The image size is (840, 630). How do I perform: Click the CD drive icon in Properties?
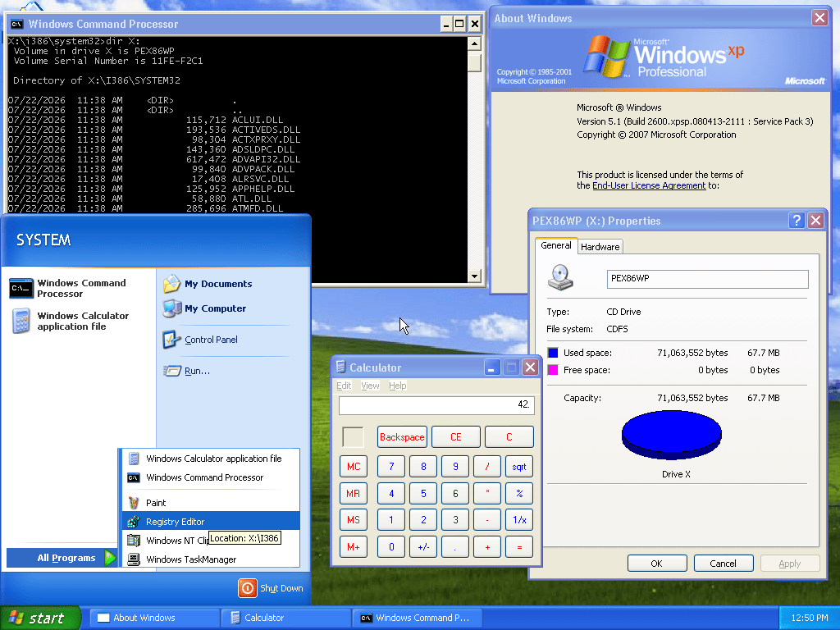pyautogui.click(x=560, y=277)
